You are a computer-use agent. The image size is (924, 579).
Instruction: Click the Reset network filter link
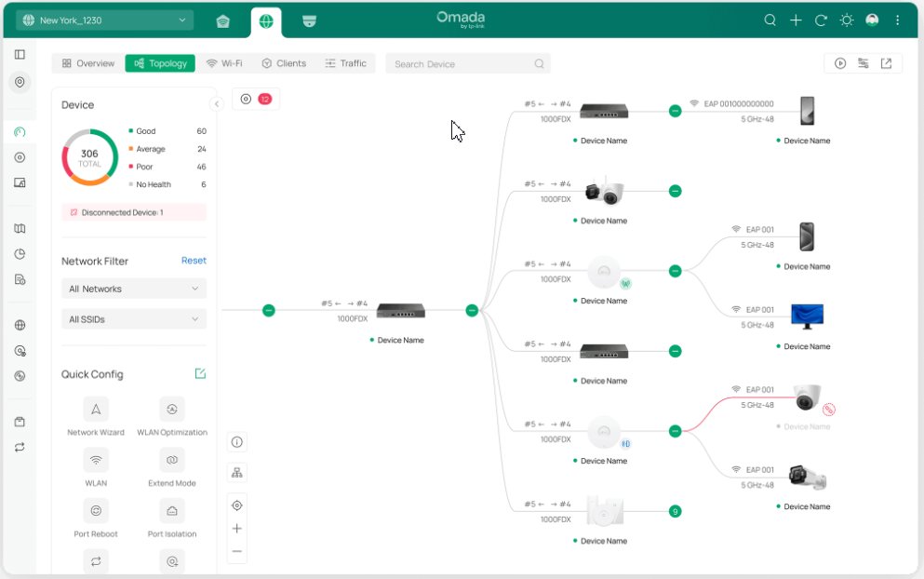(194, 261)
